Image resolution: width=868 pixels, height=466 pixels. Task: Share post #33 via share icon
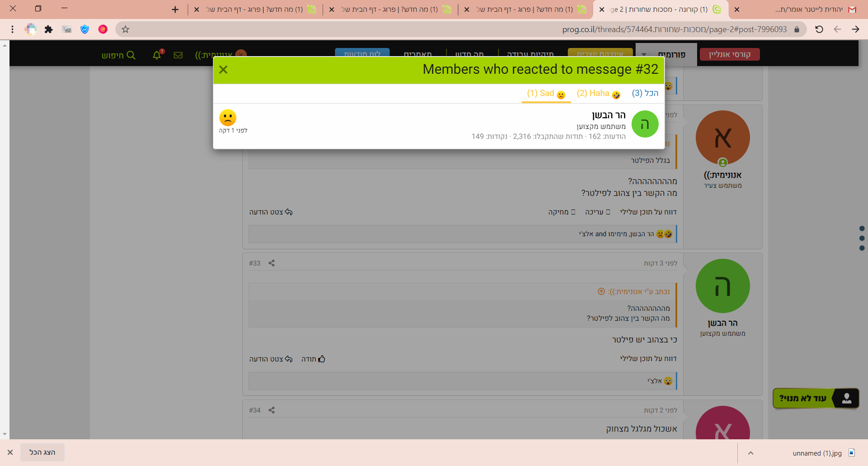point(272,263)
